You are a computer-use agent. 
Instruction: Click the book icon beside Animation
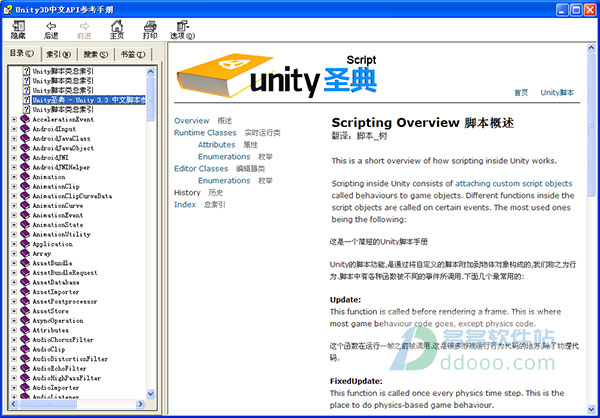point(25,177)
